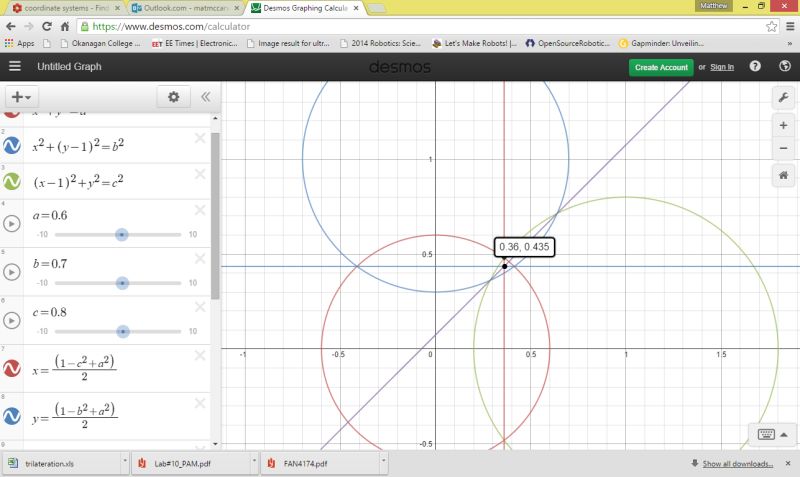Remove the b=0.7 expression

pos(200,258)
